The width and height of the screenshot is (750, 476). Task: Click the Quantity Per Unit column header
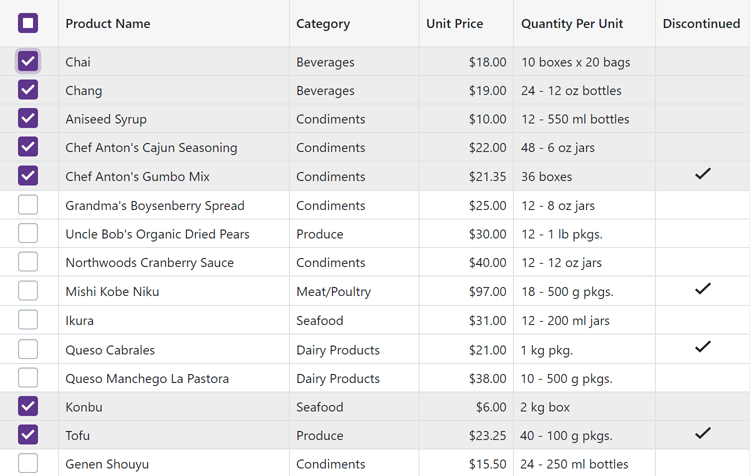click(572, 24)
